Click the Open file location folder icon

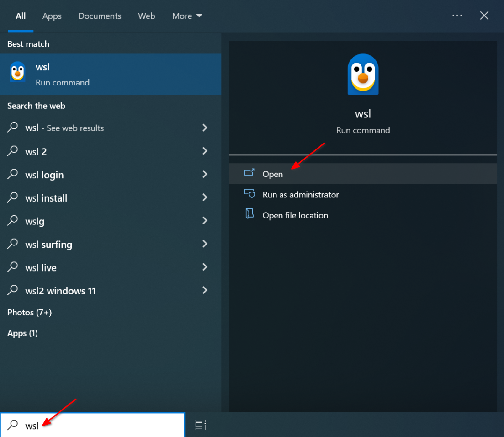coord(249,214)
